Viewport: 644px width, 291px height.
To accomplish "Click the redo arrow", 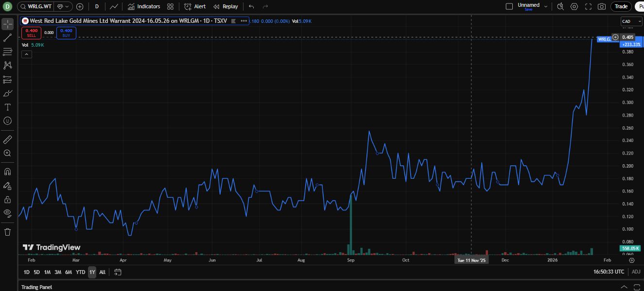I will 265,6.
